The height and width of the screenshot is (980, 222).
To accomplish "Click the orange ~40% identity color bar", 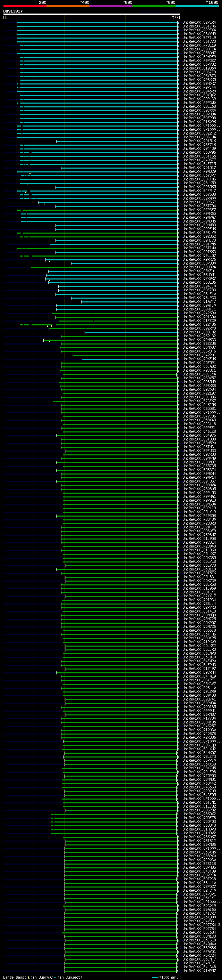I will pyautogui.click(x=68, y=6).
